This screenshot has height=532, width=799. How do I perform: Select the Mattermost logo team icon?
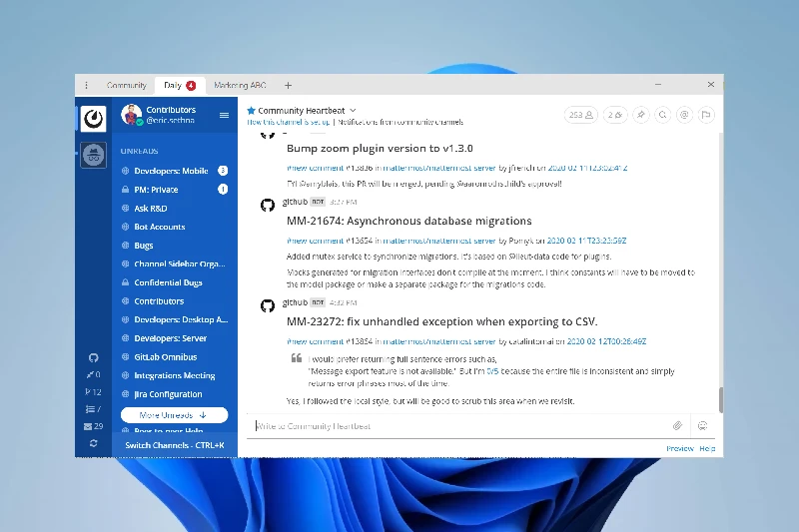coord(93,119)
